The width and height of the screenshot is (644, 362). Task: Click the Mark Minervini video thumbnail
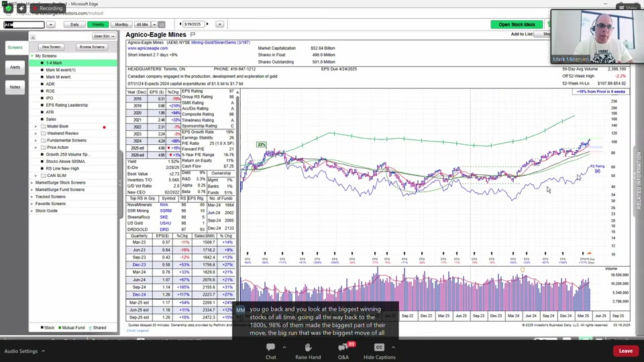pyautogui.click(x=597, y=36)
